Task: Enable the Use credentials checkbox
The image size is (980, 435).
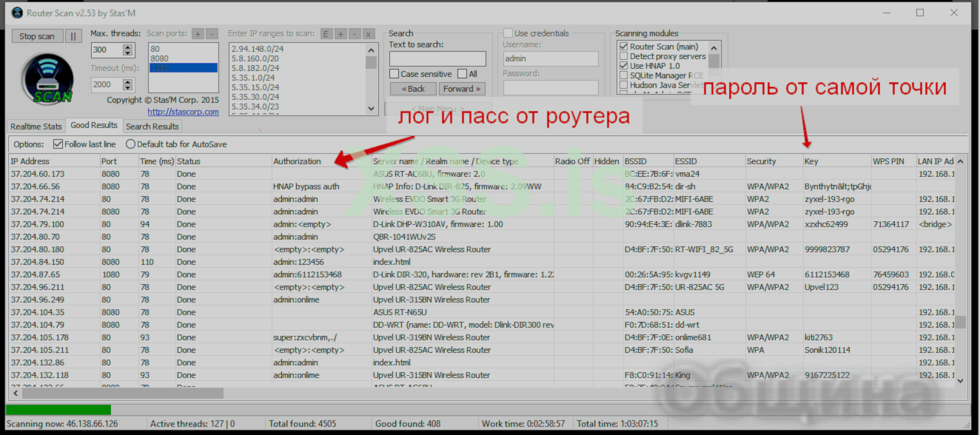Action: 508,33
